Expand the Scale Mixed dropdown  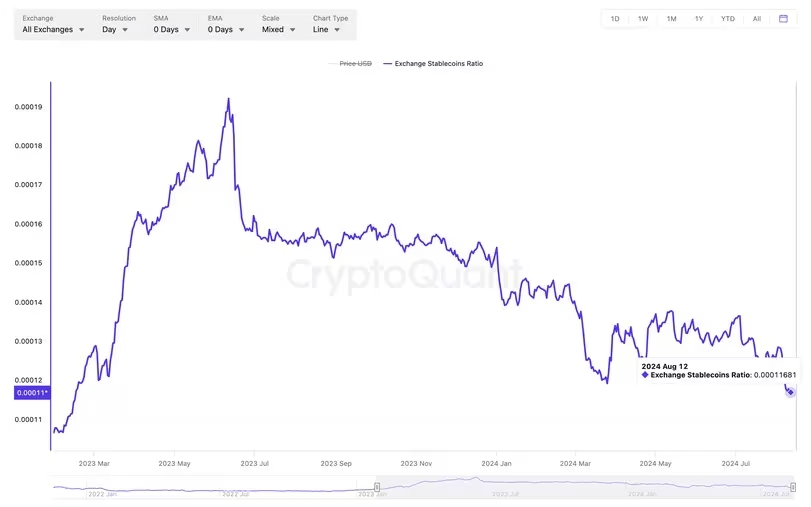click(278, 30)
